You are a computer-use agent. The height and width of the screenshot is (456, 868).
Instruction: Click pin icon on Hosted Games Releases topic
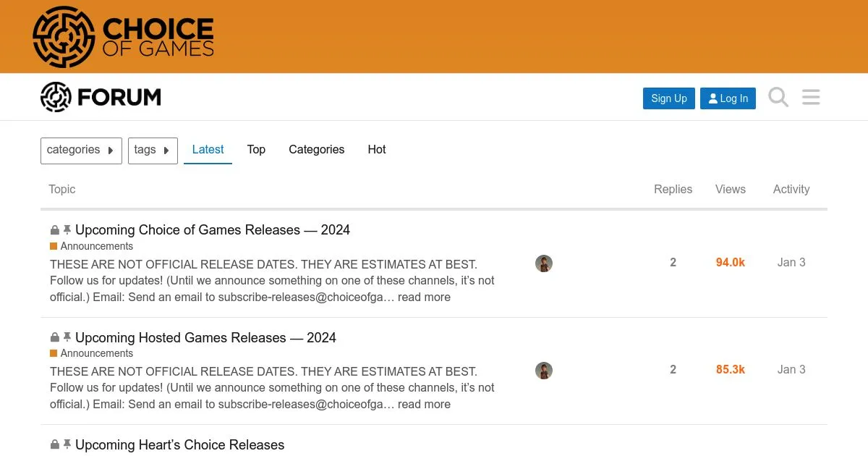coord(67,337)
